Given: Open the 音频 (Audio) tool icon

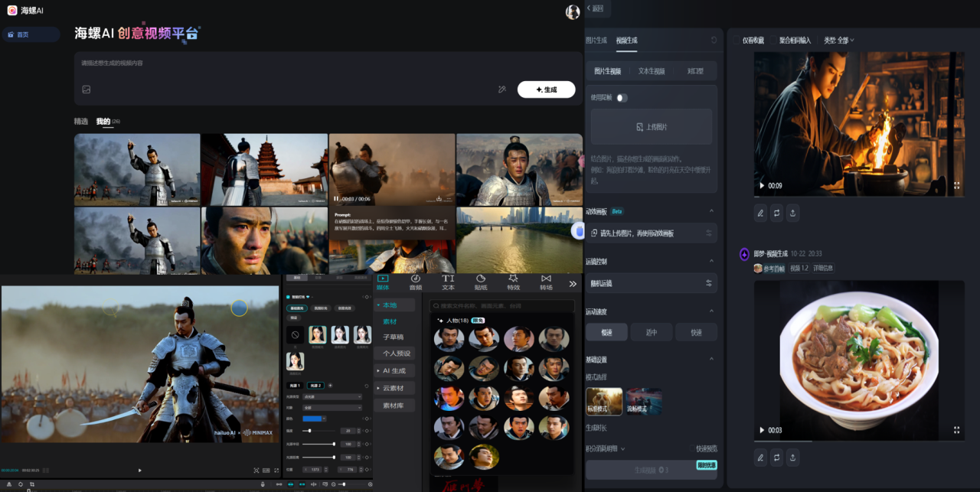Looking at the screenshot, I should (x=416, y=282).
